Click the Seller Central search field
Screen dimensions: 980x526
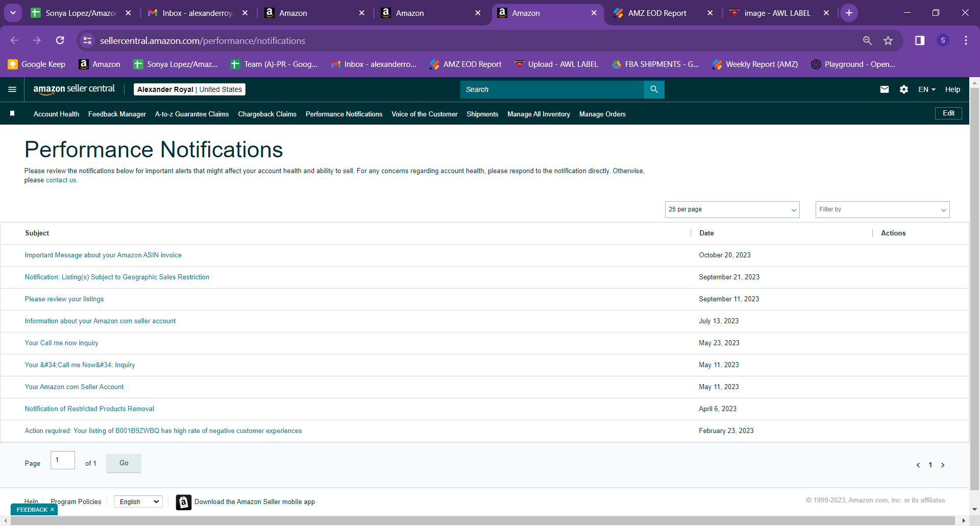[552, 89]
